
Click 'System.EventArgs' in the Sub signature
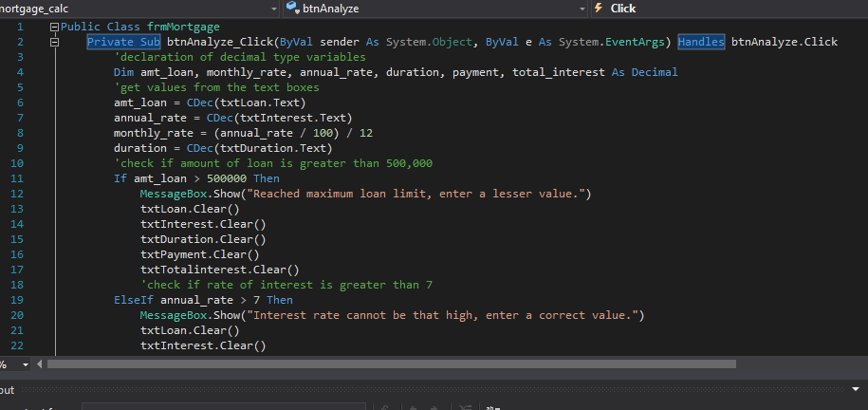click(612, 42)
